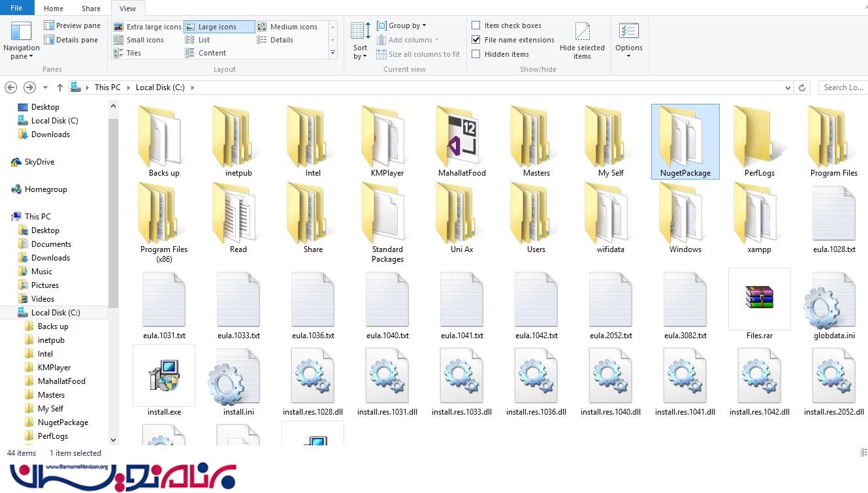The height and width of the screenshot is (493, 868).
Task: Toggle the Preview pane
Action: tap(72, 25)
